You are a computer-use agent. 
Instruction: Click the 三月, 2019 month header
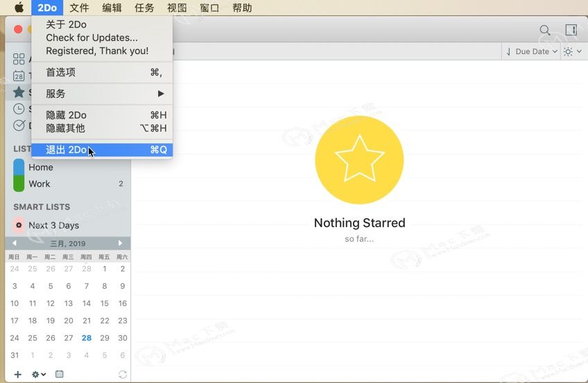coord(68,244)
